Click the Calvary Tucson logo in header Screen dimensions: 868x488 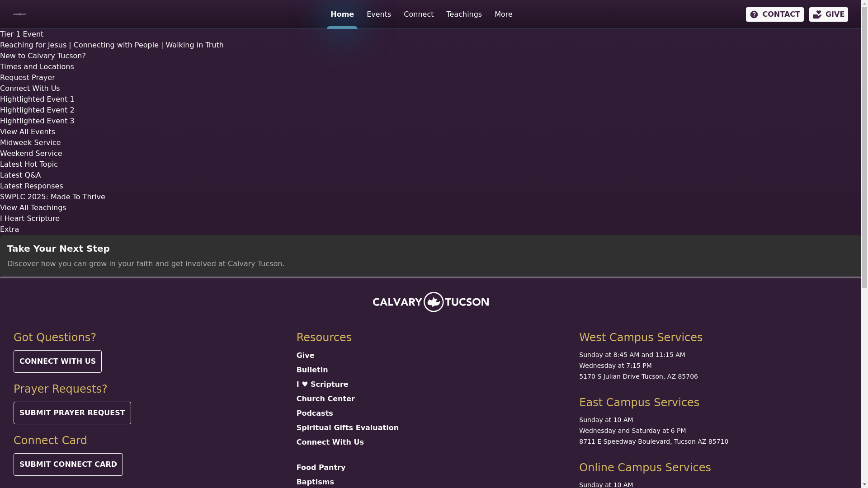pyautogui.click(x=19, y=14)
